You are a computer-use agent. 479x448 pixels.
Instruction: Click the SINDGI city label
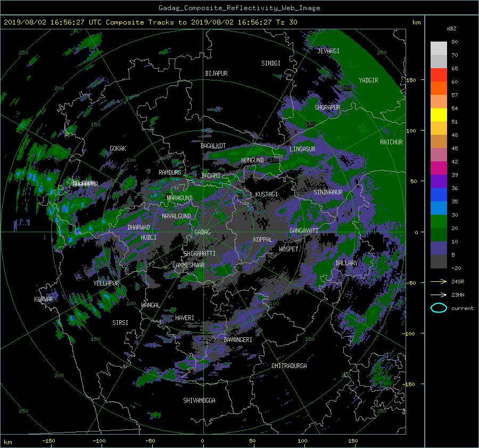[x=271, y=63]
